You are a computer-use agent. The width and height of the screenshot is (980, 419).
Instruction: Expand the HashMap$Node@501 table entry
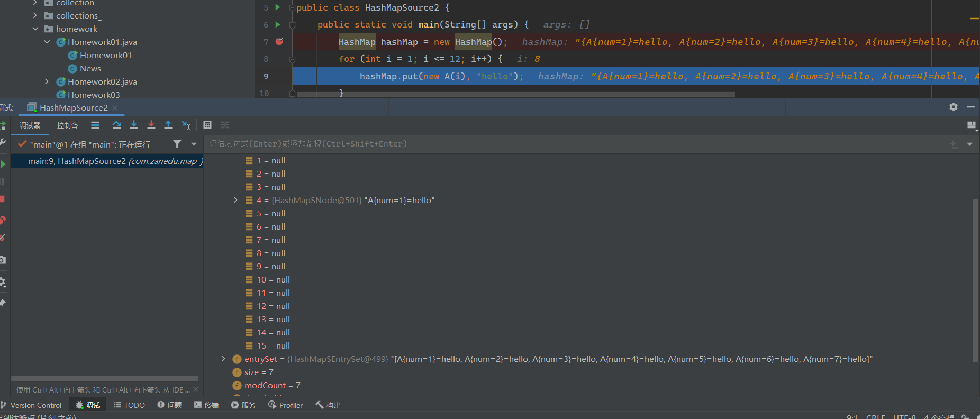235,200
